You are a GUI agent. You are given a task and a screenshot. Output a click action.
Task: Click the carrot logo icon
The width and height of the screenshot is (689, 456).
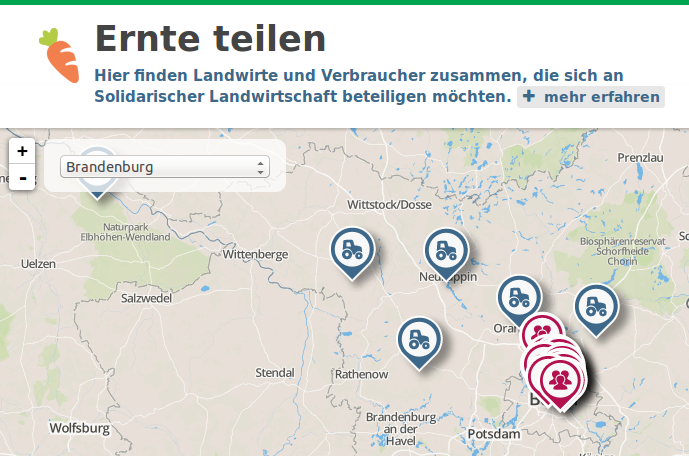60,56
